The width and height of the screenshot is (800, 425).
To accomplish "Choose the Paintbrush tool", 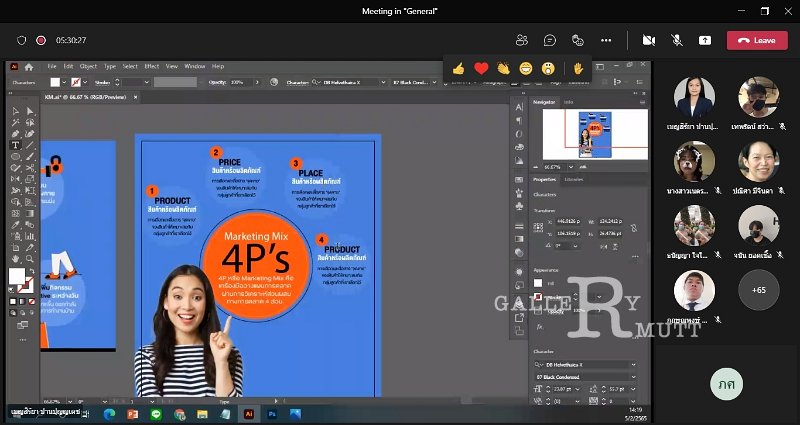I will [30, 156].
